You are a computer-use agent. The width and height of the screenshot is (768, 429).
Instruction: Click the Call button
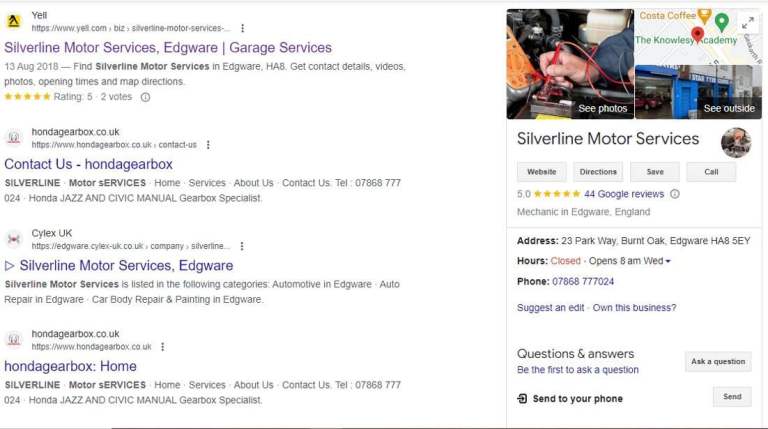(x=711, y=172)
